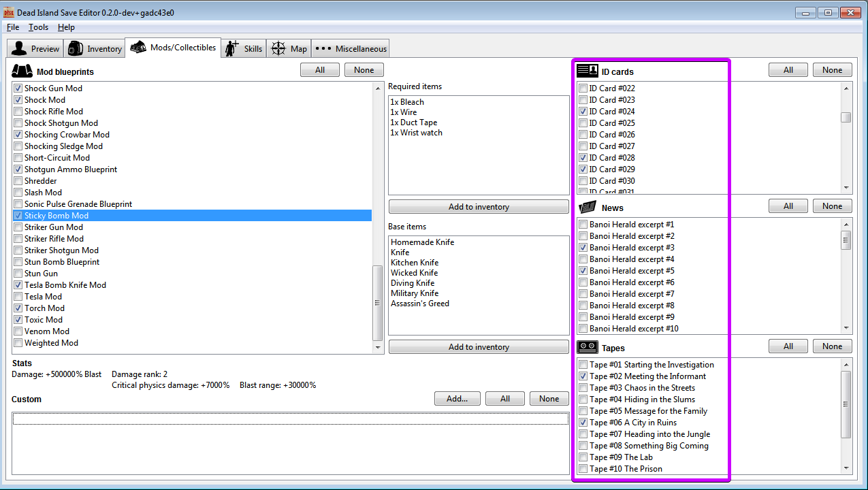Click down arrow of mod blueprints list
This screenshot has height=490, width=868.
coord(378,348)
